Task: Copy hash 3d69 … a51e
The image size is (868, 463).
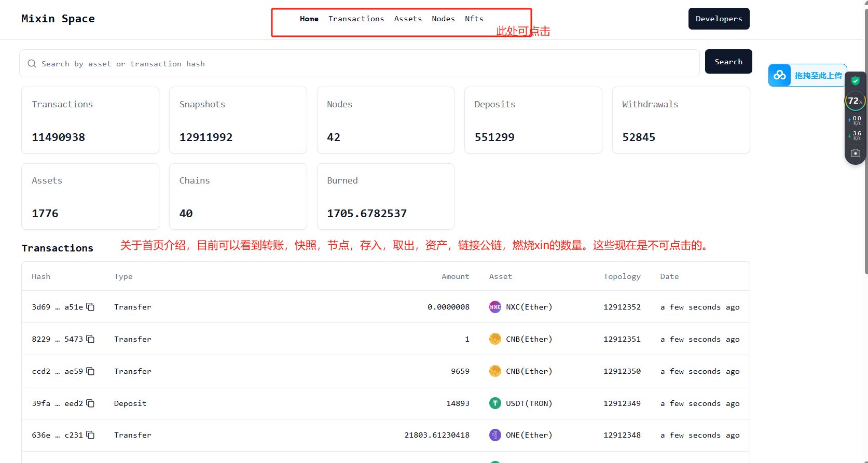Action: point(90,307)
